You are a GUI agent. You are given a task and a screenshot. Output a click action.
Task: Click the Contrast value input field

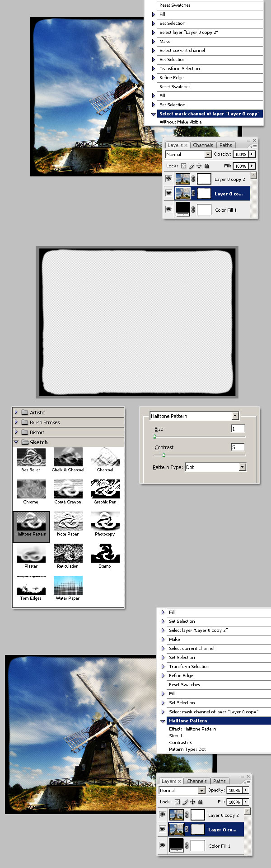[238, 447]
